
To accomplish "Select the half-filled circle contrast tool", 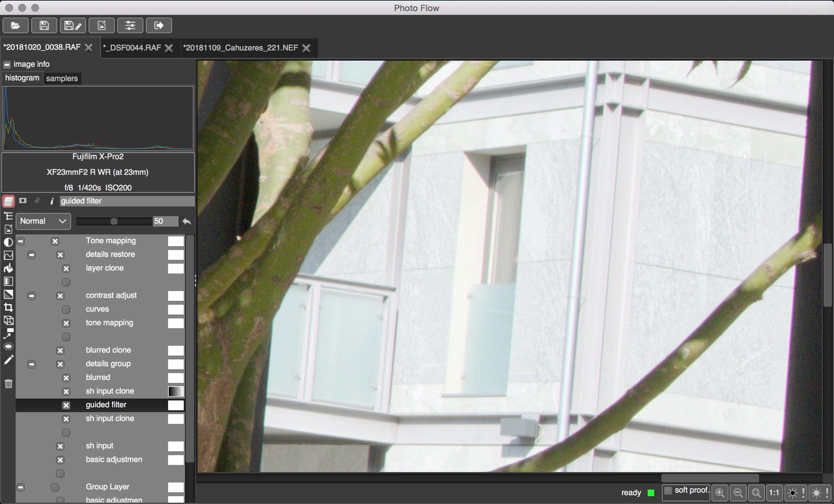I will (x=8, y=242).
